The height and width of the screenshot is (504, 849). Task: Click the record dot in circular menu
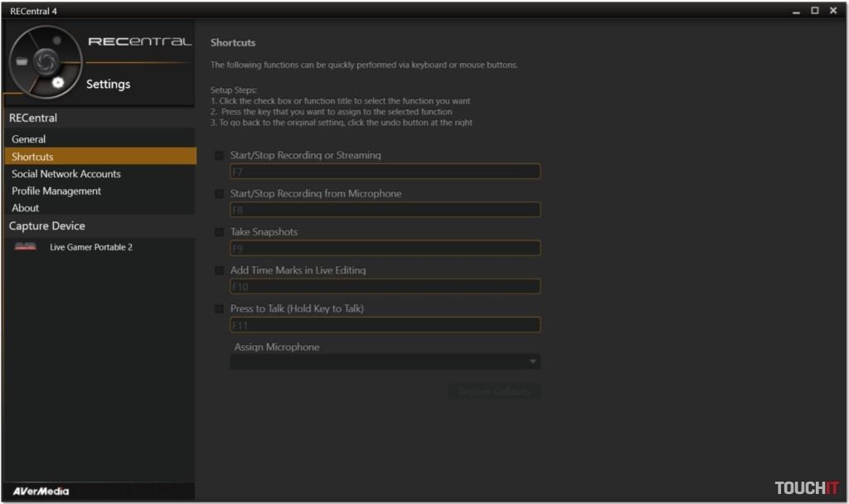tap(56, 40)
